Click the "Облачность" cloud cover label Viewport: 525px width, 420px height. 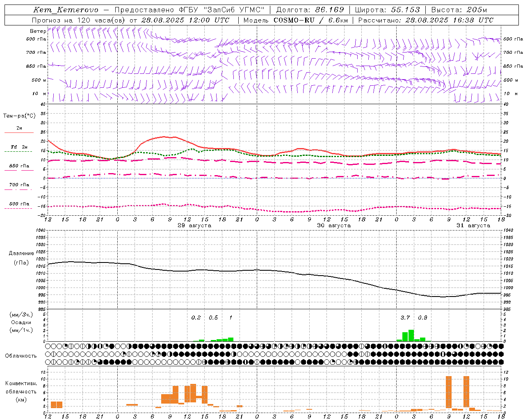click(x=21, y=356)
